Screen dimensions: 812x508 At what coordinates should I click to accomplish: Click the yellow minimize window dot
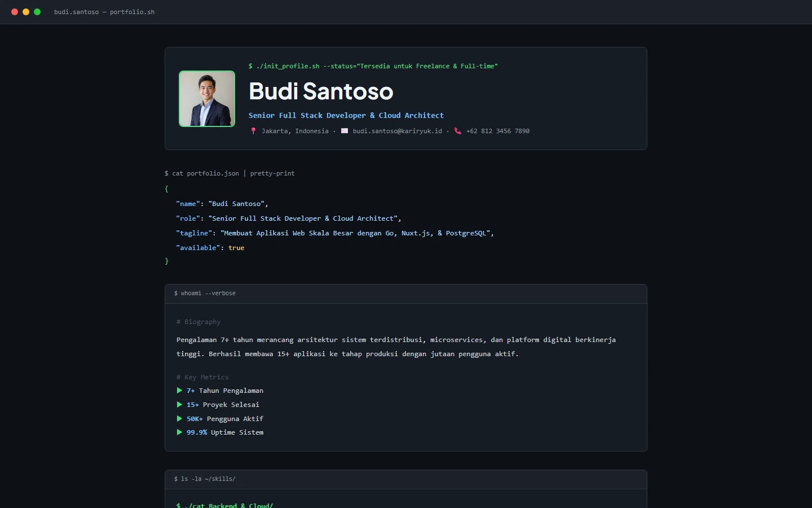26,12
